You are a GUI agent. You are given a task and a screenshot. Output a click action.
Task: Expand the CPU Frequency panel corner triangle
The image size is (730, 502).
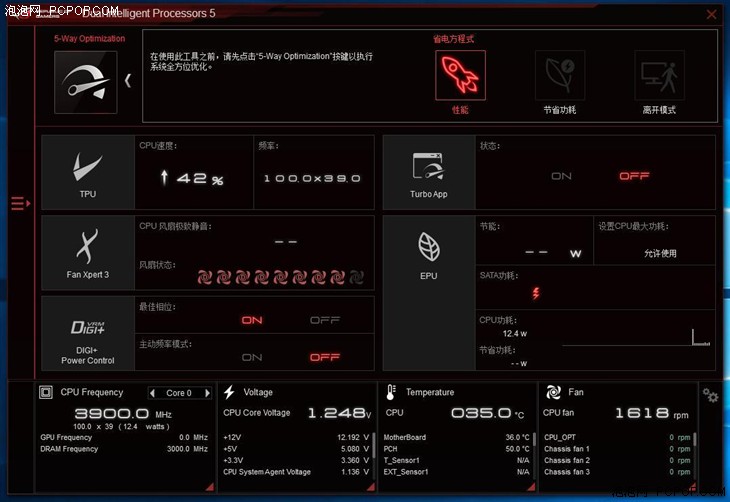[x=210, y=487]
